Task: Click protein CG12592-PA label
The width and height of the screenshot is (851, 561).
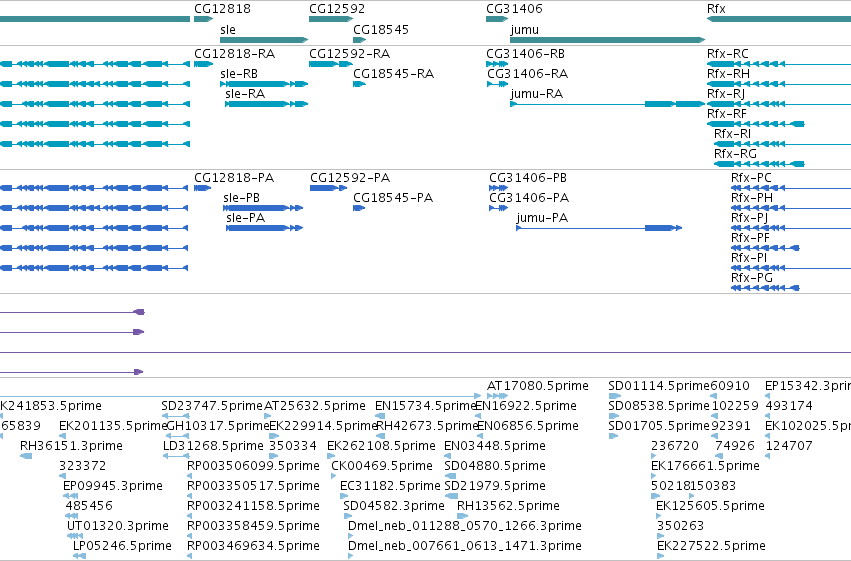Action: pos(350,178)
